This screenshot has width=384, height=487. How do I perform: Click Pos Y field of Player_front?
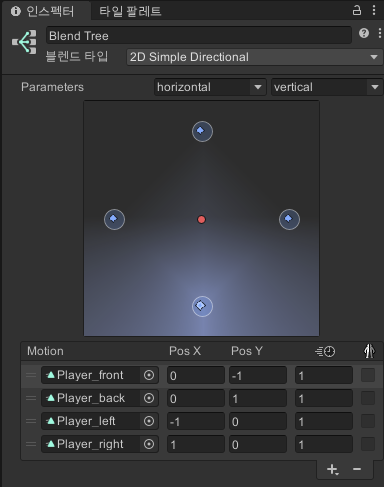258,375
